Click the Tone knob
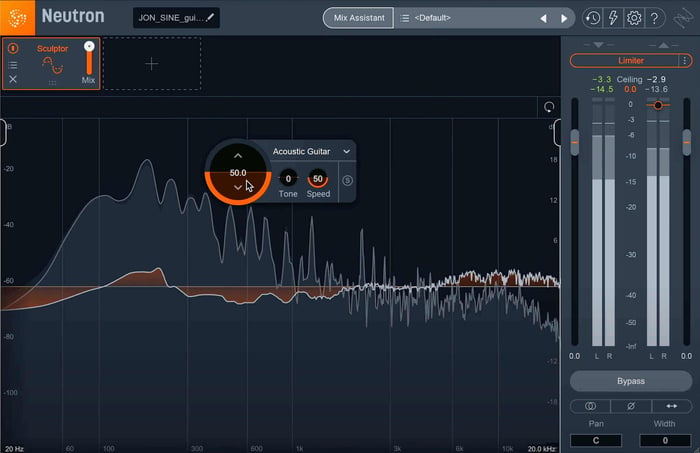 coord(288,179)
